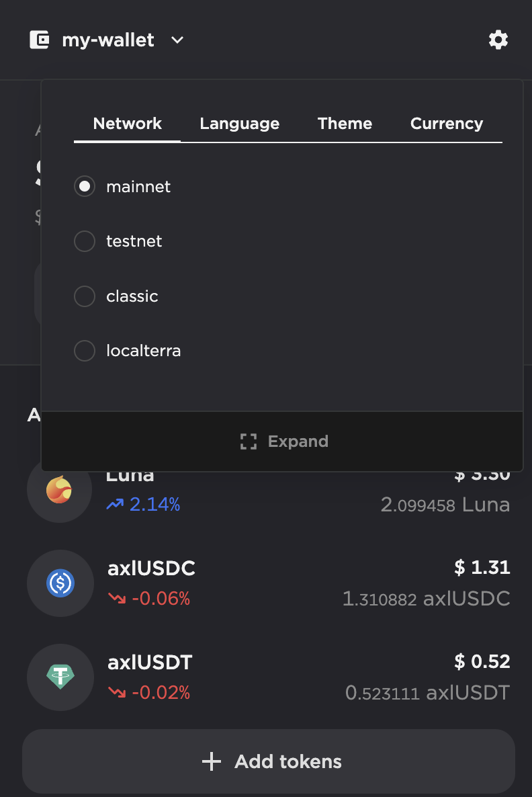Go to the Currency tab
The width and height of the screenshot is (532, 797).
coord(446,124)
